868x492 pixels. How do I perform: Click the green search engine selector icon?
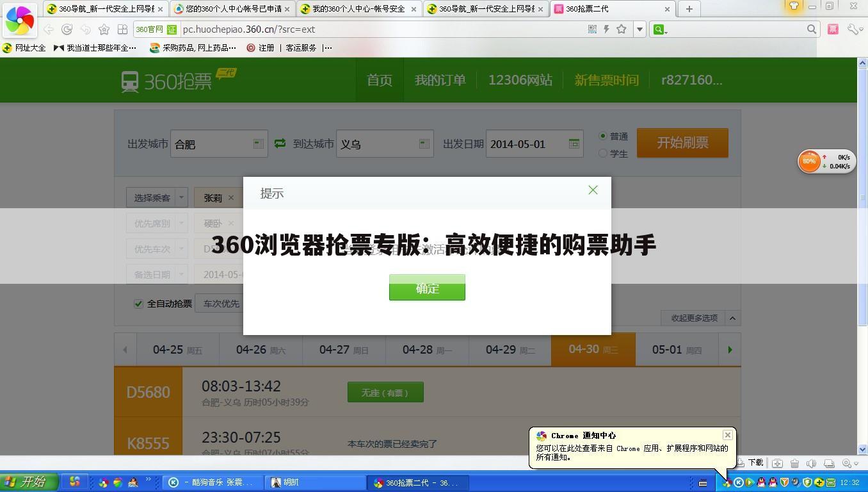659,29
